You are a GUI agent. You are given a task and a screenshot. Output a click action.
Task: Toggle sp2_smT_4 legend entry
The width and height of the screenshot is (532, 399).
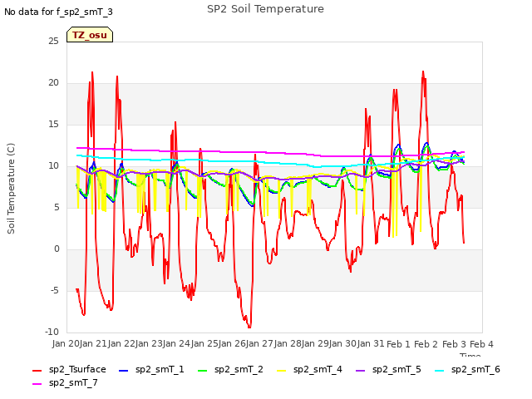(x=309, y=369)
